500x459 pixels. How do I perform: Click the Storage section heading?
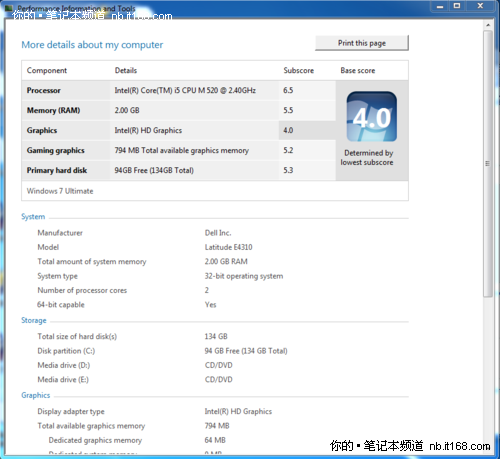coord(34,320)
